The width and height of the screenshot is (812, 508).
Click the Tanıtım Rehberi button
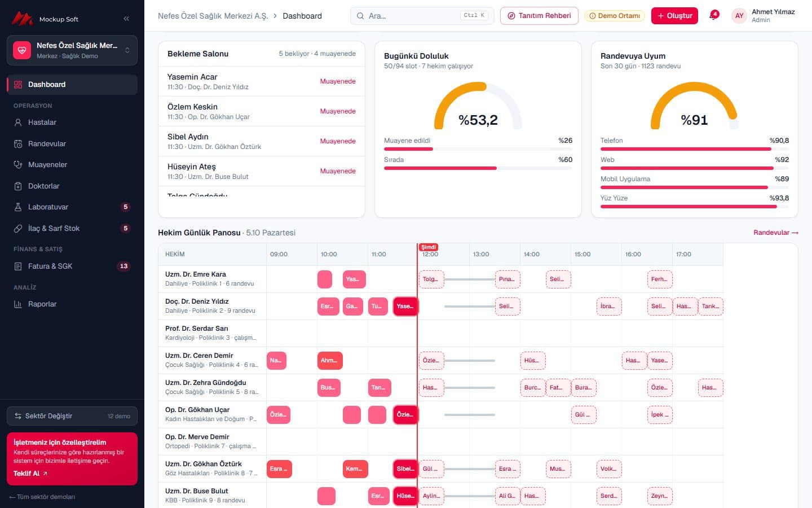tap(539, 16)
